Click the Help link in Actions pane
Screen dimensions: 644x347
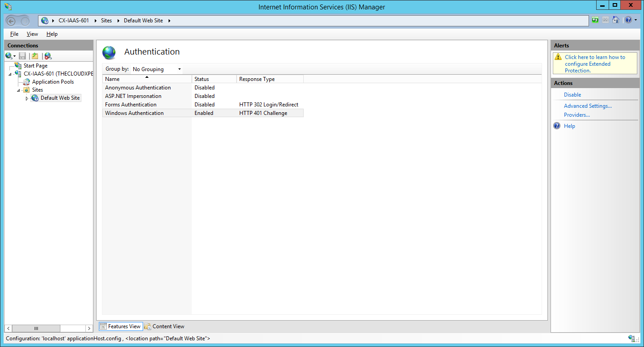pos(569,126)
